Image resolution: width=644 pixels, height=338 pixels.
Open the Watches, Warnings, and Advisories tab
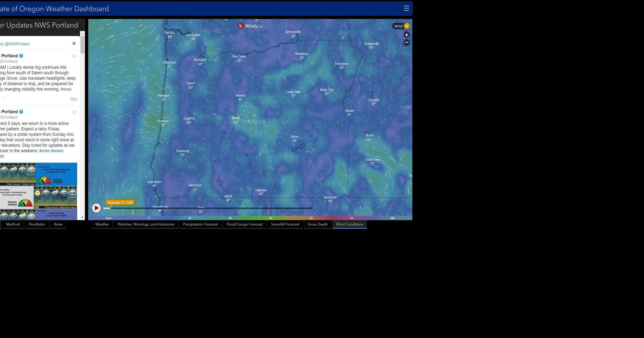146,224
